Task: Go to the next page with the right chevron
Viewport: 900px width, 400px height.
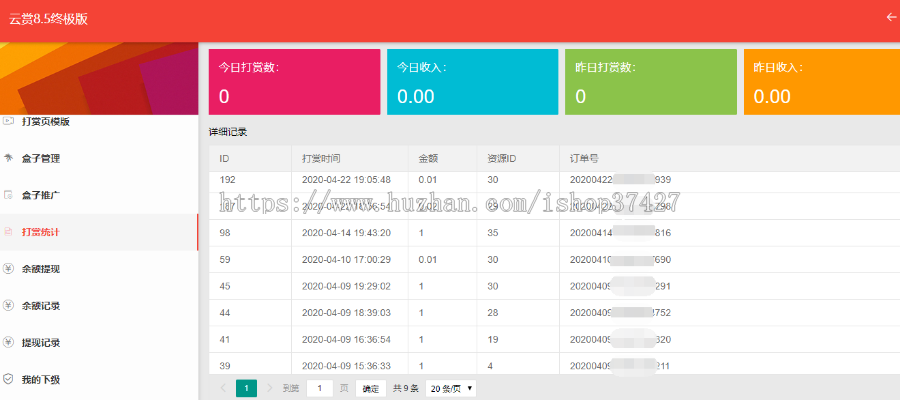Action: [270, 388]
